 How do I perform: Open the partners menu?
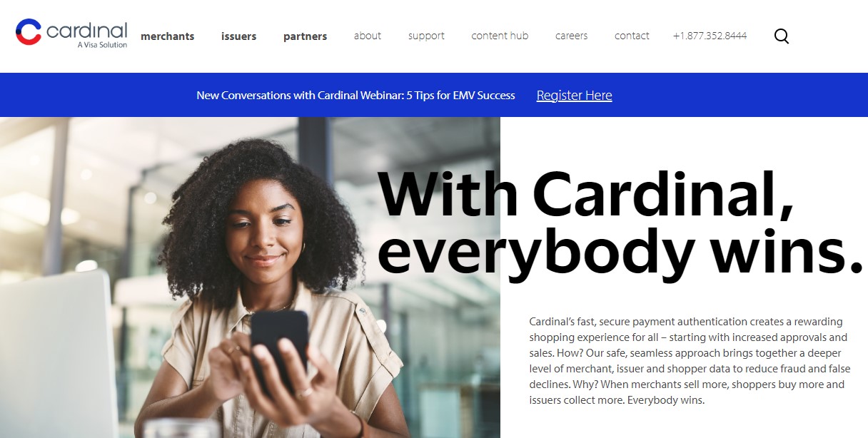tap(305, 36)
